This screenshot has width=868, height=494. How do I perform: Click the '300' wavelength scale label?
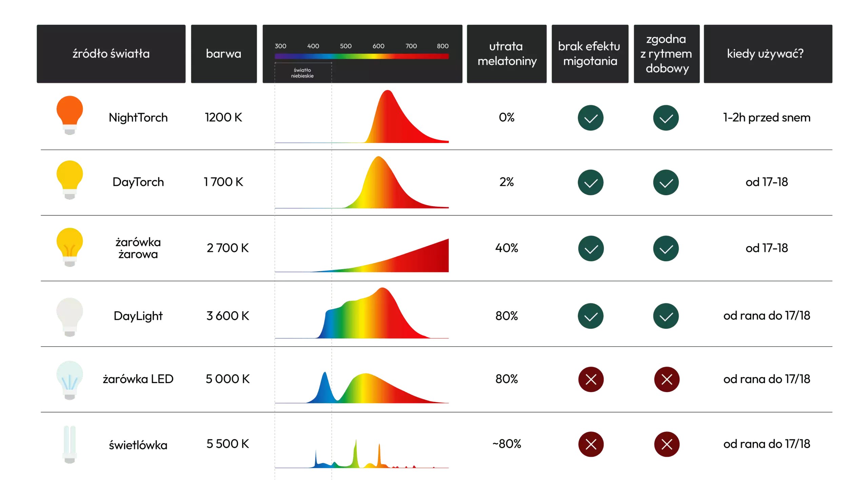[x=280, y=46]
